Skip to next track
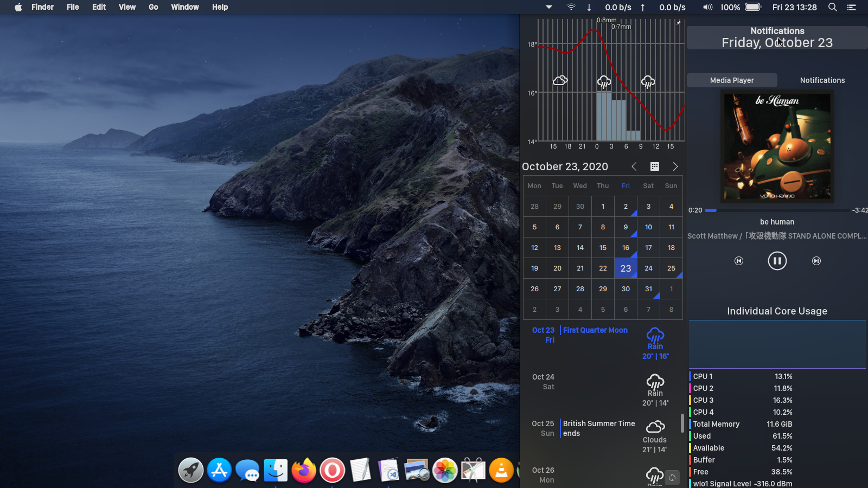Screen dimensions: 868x488 (816, 261)
